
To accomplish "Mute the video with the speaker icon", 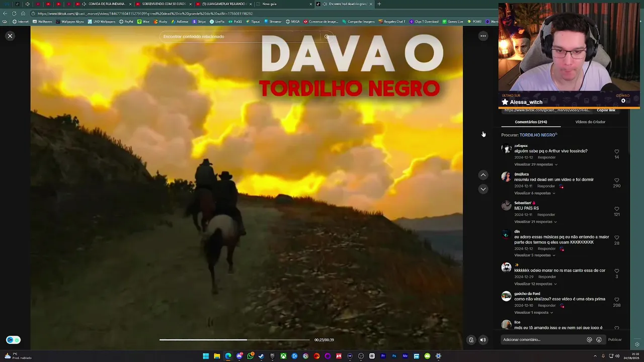I will coord(483,340).
